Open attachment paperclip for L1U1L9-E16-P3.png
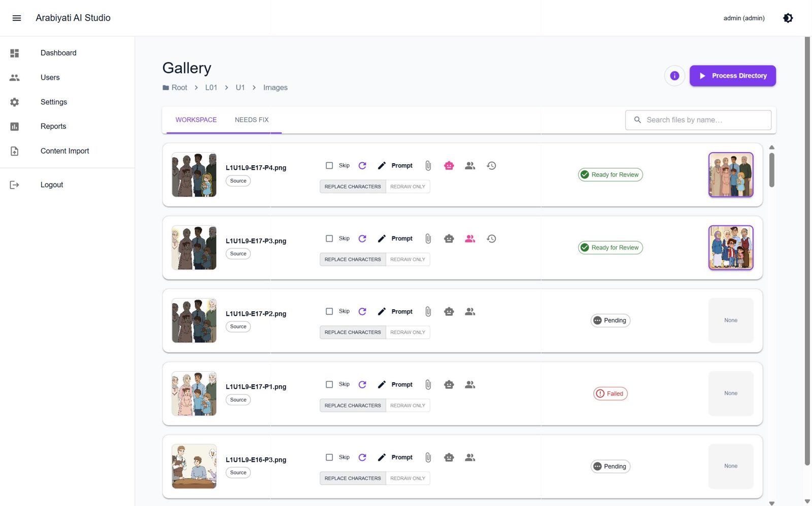The width and height of the screenshot is (812, 506). [x=428, y=457]
